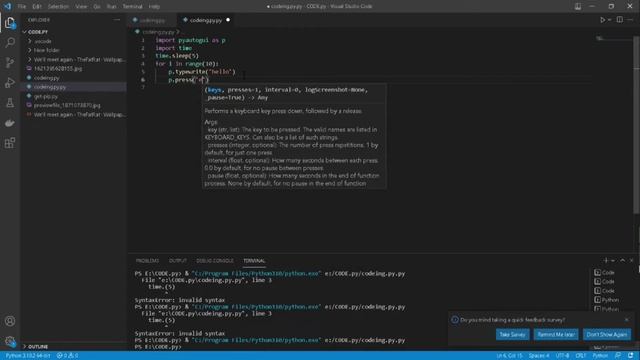Switch to the Debug Console tab
The image size is (640, 360).
pyautogui.click(x=215, y=261)
